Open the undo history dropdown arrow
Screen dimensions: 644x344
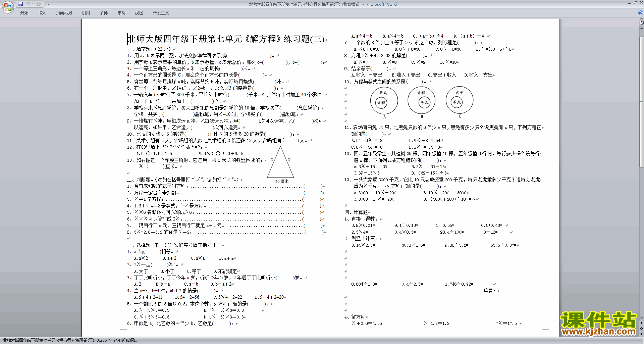click(x=33, y=4)
